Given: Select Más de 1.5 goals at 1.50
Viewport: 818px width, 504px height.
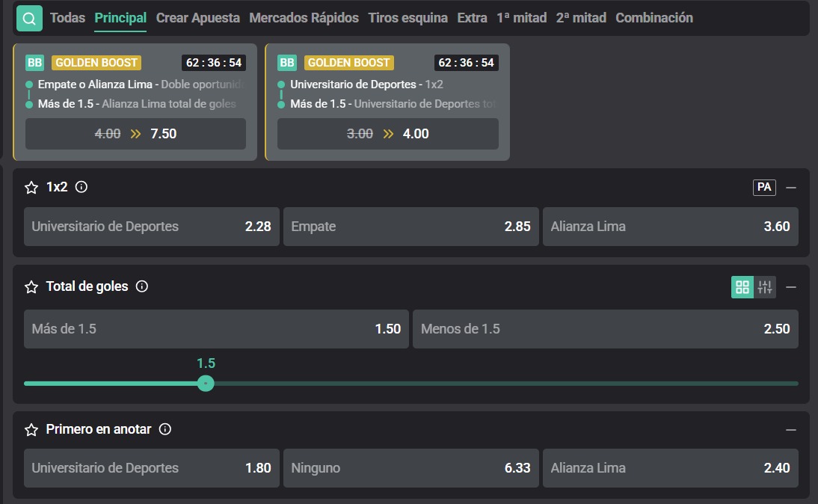Looking at the screenshot, I should pyautogui.click(x=217, y=329).
